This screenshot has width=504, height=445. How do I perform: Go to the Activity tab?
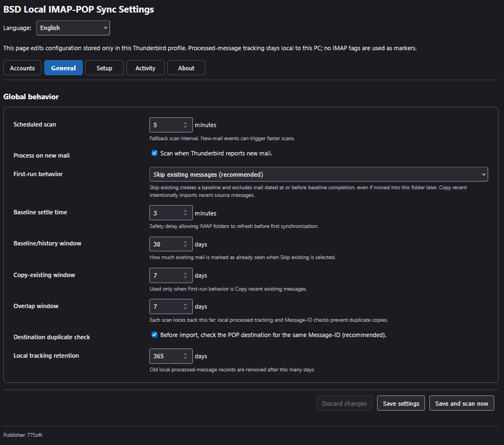[145, 68]
